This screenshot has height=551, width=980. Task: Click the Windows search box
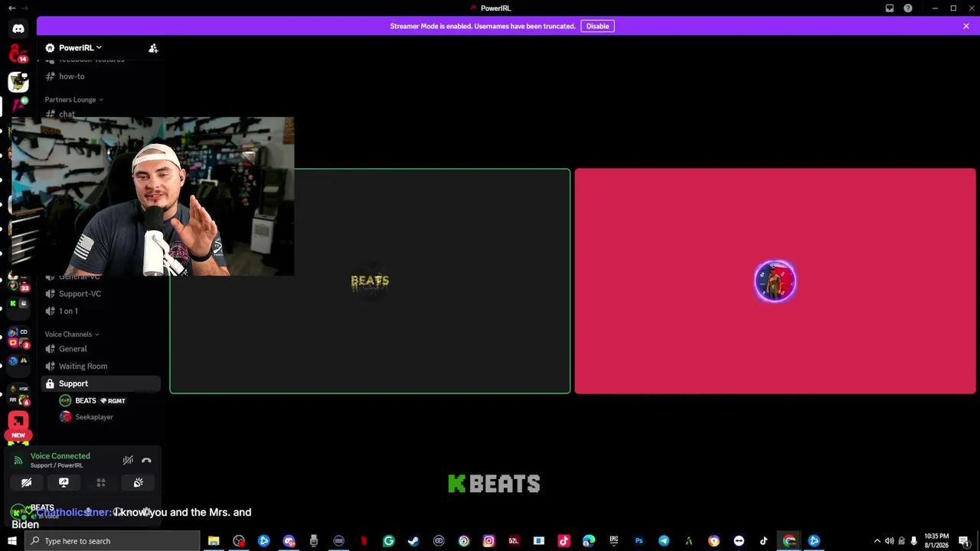(x=112, y=541)
